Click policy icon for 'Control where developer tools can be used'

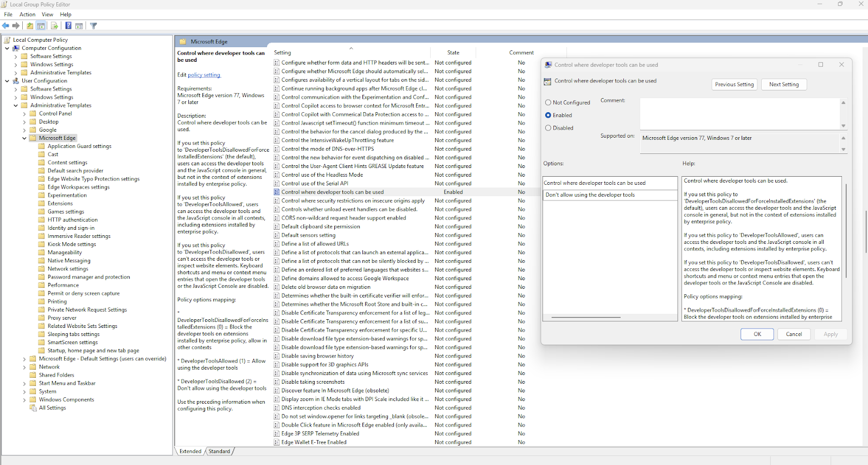coord(277,192)
